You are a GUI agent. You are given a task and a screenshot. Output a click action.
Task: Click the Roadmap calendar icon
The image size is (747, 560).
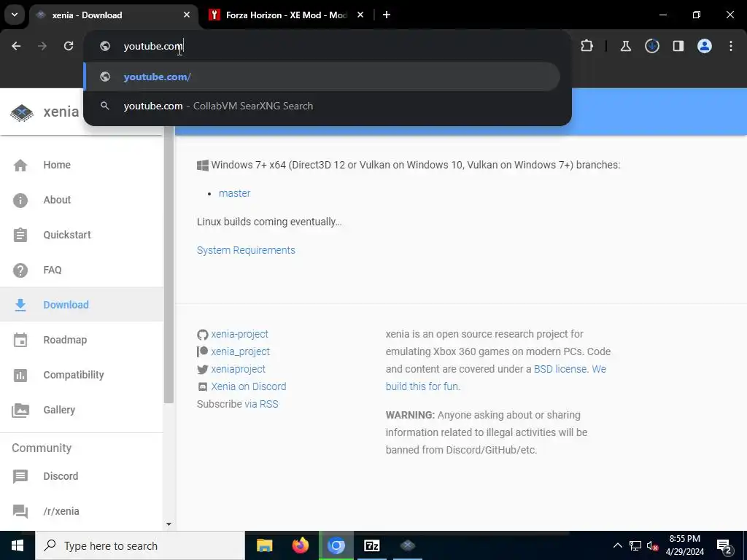pos(20,340)
